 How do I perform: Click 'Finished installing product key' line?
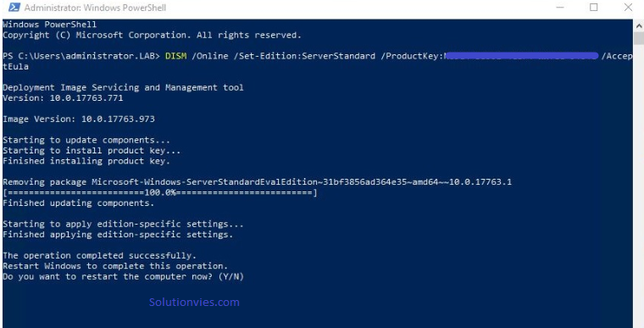86,161
